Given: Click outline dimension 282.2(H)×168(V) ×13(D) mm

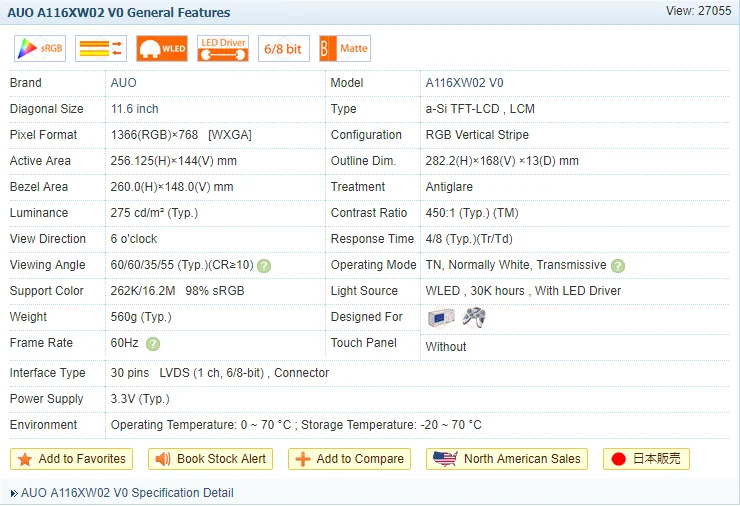Looking at the screenshot, I should (x=502, y=161).
